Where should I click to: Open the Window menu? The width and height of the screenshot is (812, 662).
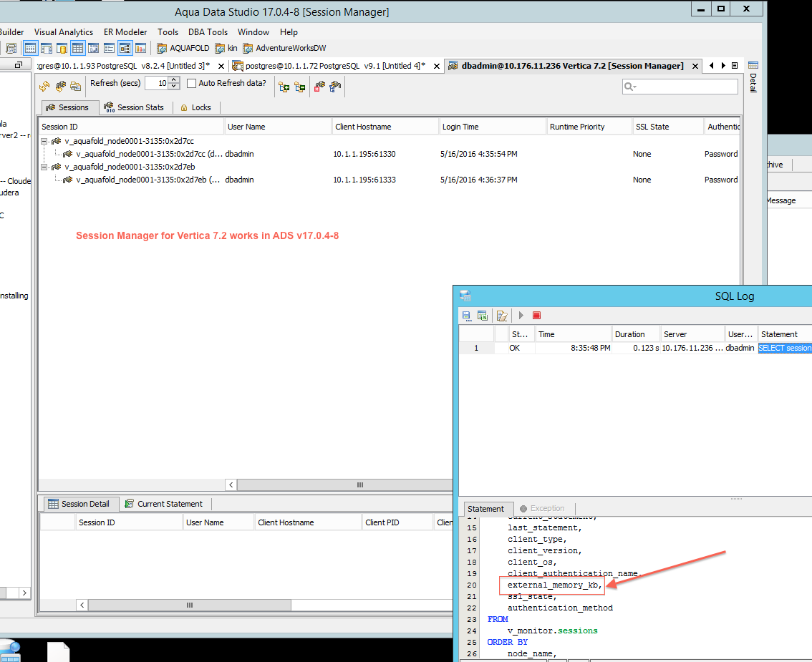pyautogui.click(x=253, y=32)
